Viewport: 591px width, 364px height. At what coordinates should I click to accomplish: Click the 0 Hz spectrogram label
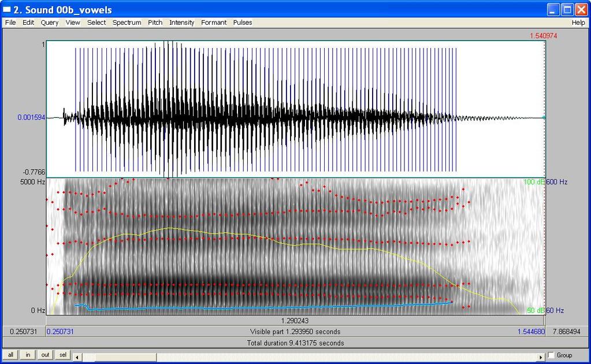point(38,310)
